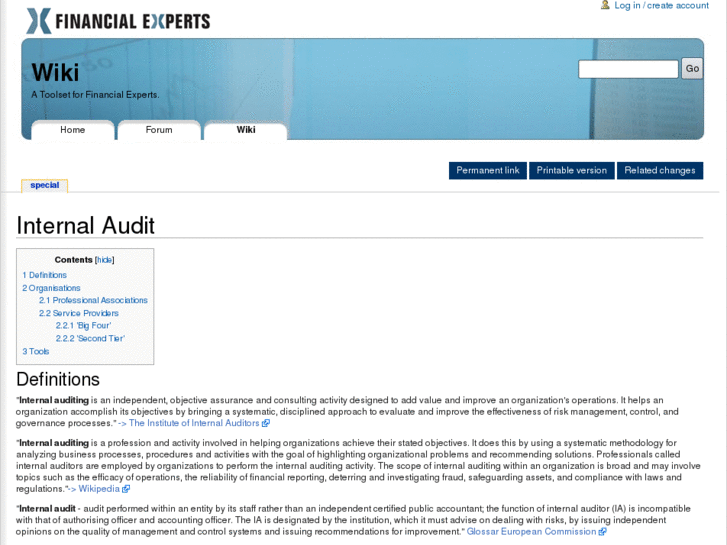Open the Printable version
This screenshot has height=545, width=727.
coord(572,170)
